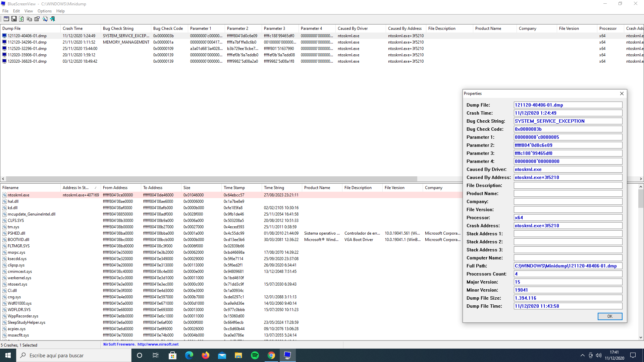Open the Options menu
Viewport: 644px width, 362px height.
(x=44, y=11)
